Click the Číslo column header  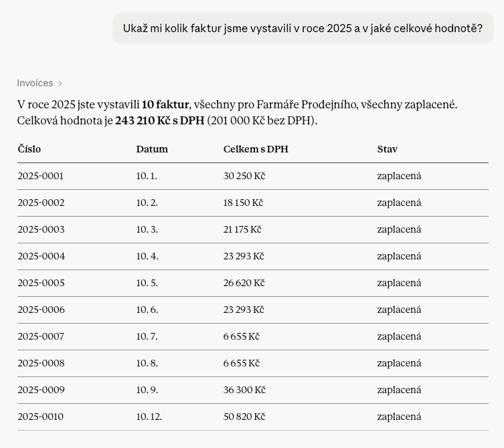pyautogui.click(x=29, y=149)
